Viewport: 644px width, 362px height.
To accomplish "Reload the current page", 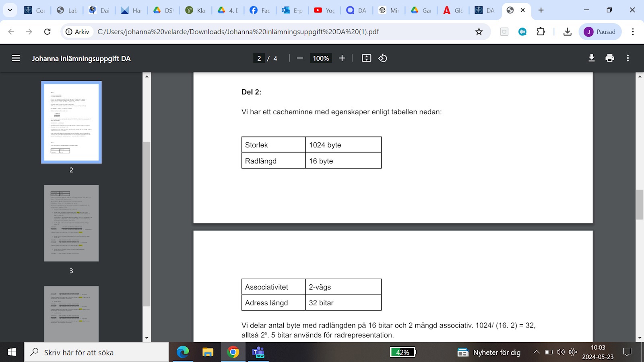I will click(x=47, y=32).
